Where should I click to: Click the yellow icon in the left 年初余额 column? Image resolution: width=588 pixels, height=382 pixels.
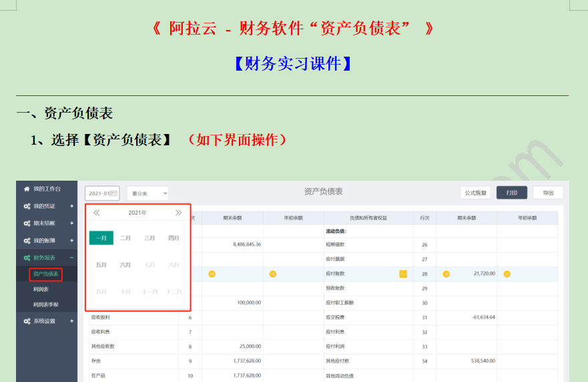[273, 274]
